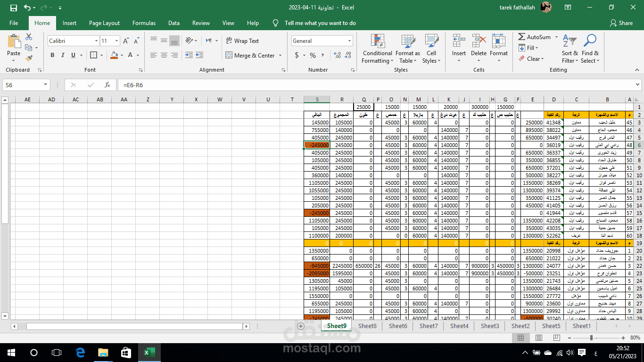The image size is (644, 362).
Task: Open Conditional Formatting menu
Action: 377,49
